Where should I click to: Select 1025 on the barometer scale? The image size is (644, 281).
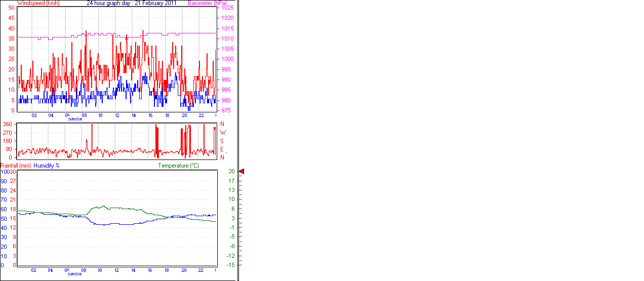click(x=227, y=8)
